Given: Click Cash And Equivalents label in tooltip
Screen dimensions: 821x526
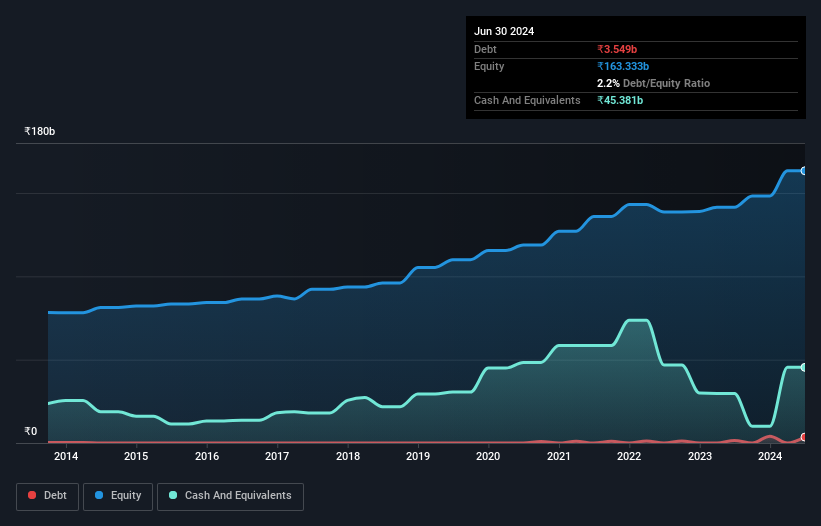Looking at the screenshot, I should (x=527, y=100).
